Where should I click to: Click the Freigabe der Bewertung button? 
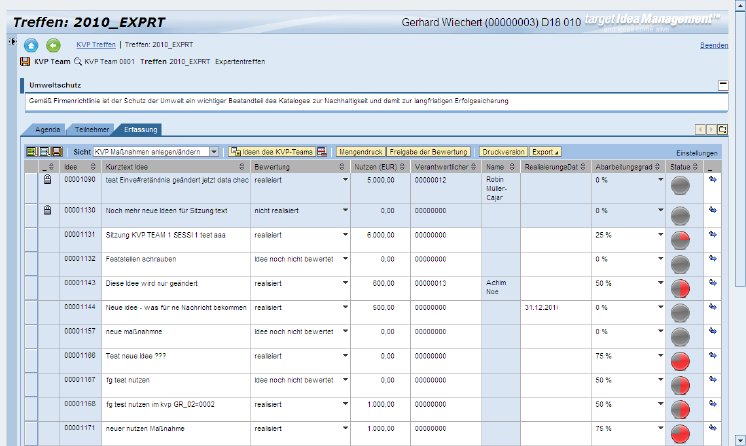click(429, 151)
